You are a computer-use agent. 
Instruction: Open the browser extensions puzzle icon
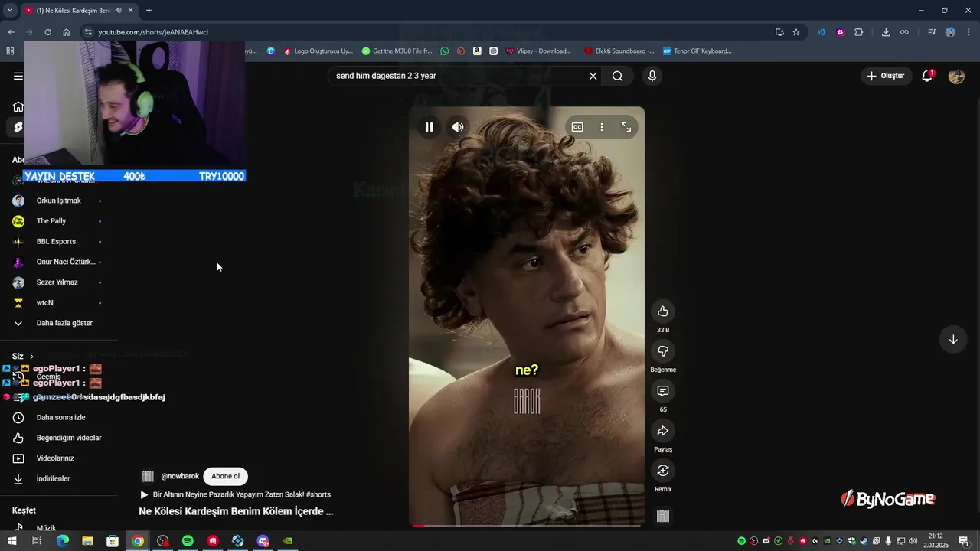tap(858, 32)
